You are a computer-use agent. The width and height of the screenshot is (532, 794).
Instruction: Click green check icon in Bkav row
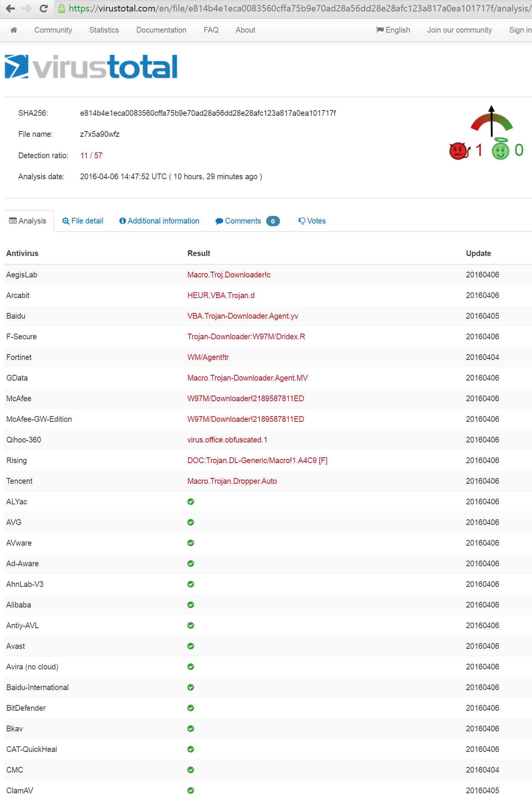[x=191, y=729]
